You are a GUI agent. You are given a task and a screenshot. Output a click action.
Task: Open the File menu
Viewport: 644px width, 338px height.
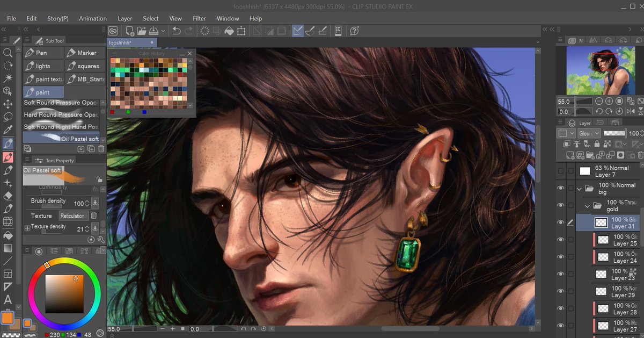pos(12,18)
